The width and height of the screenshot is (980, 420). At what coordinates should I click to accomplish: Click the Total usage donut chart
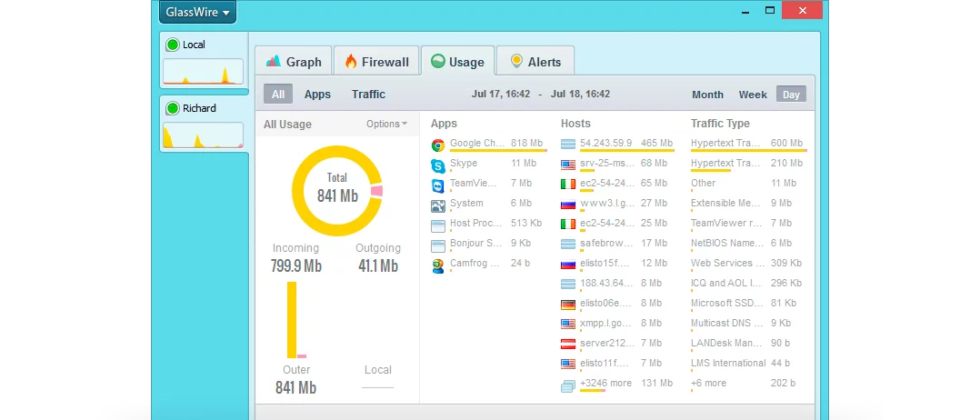337,190
